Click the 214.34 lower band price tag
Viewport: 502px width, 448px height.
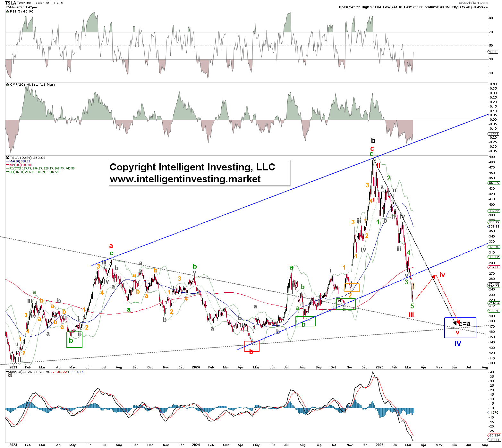494,303
